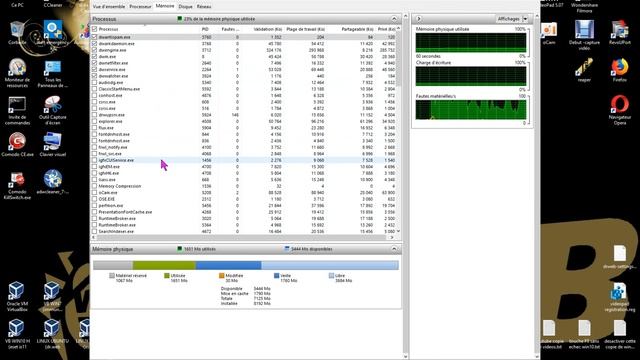Check explorer.exe process checkbox
This screenshot has height=360, width=640.
coord(95,121)
